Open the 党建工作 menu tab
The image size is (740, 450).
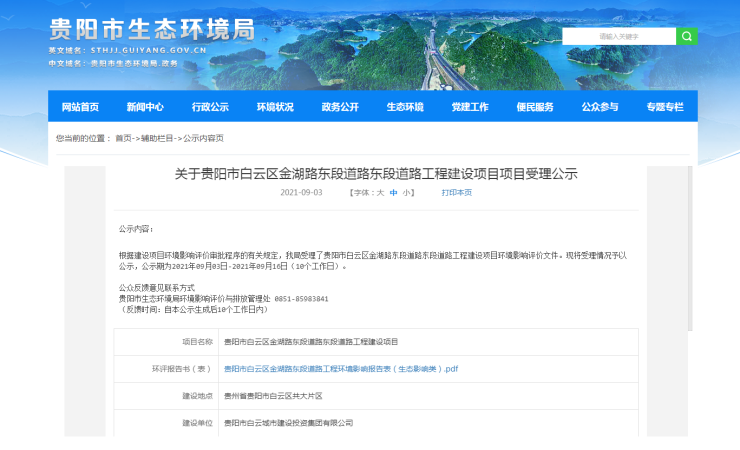(x=470, y=107)
